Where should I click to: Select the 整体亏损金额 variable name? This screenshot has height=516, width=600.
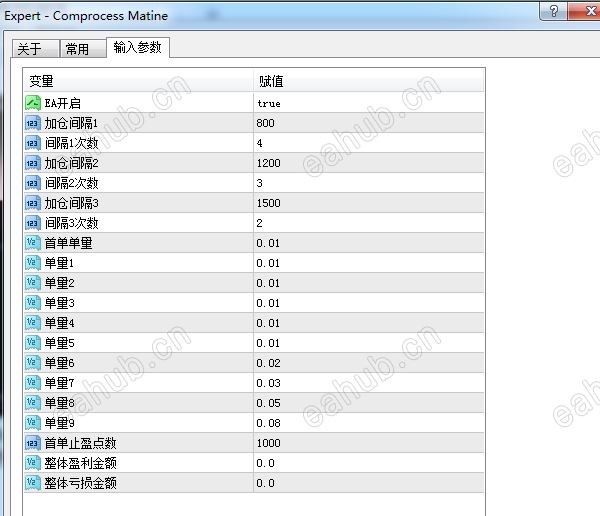(80, 483)
